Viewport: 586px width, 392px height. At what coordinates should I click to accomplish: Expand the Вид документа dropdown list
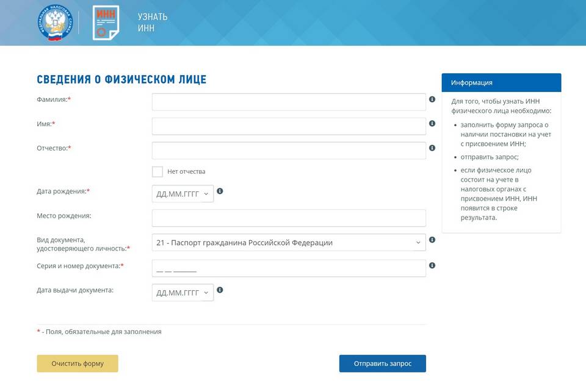(289, 243)
